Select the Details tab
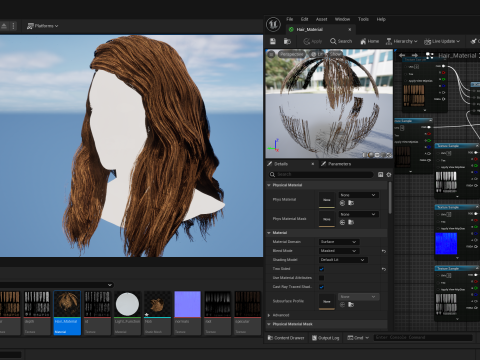 coord(281,164)
